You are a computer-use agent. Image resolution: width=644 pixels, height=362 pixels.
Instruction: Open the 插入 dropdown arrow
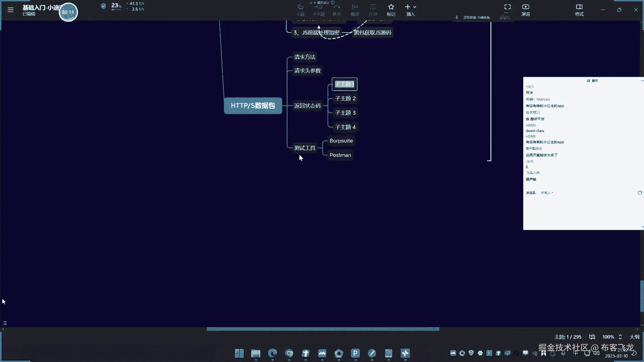coord(415,7)
